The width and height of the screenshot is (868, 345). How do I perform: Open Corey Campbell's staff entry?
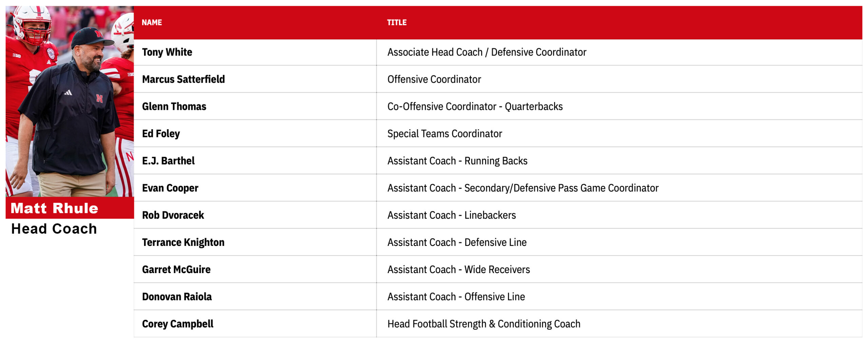click(178, 324)
